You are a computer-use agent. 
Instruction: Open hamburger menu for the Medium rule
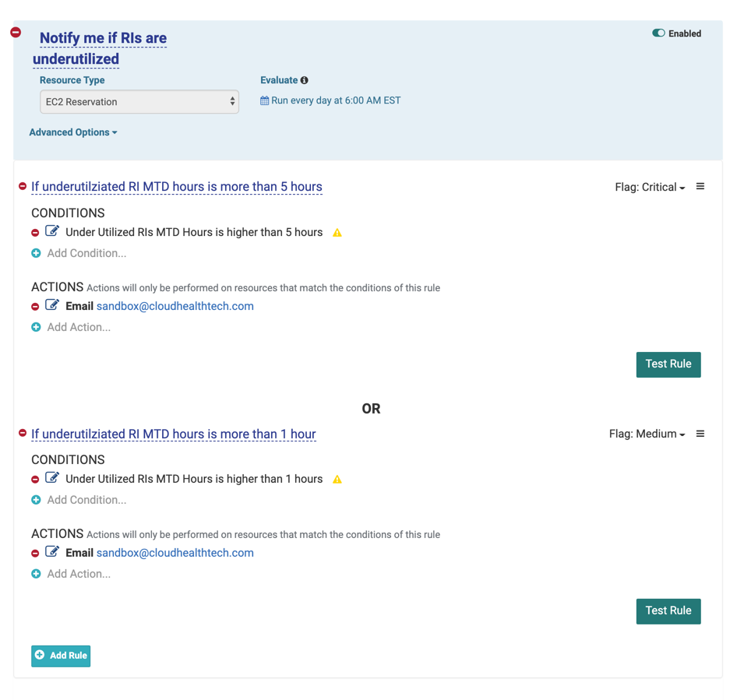click(x=700, y=434)
